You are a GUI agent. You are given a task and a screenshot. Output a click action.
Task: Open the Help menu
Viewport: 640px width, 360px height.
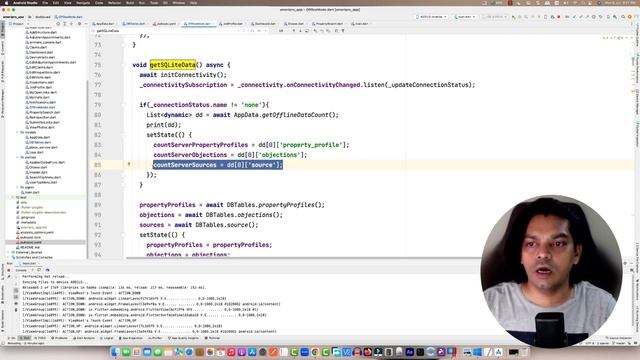pos(193,3)
